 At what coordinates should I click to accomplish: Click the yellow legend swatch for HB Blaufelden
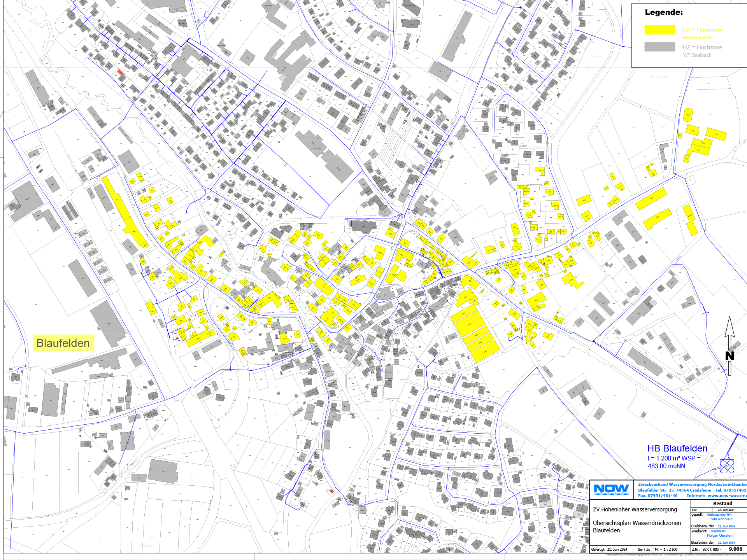click(x=659, y=30)
